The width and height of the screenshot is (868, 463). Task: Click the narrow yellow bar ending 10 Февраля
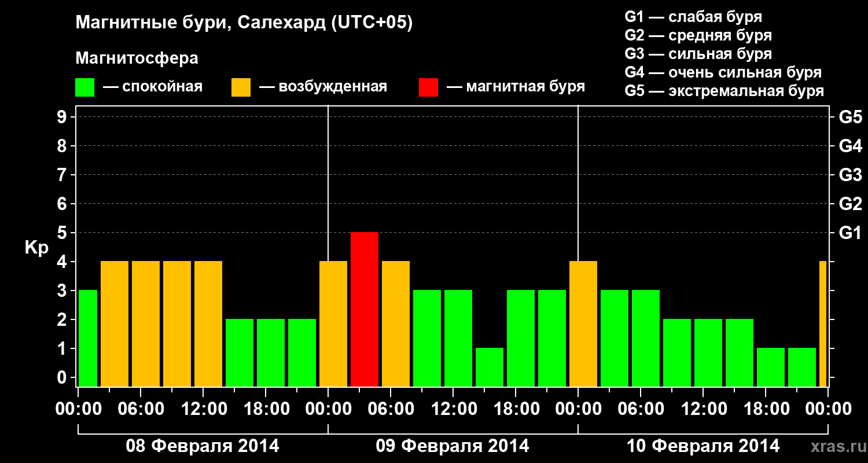823,324
